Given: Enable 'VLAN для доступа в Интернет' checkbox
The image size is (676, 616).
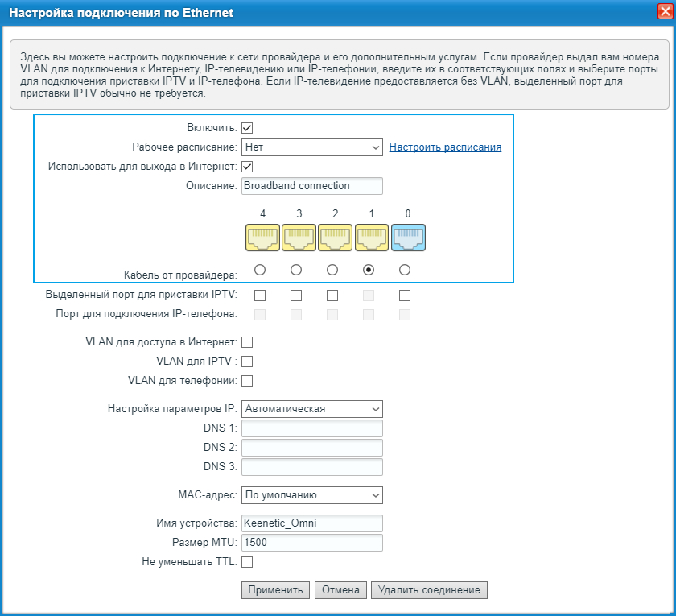Looking at the screenshot, I should 248,342.
